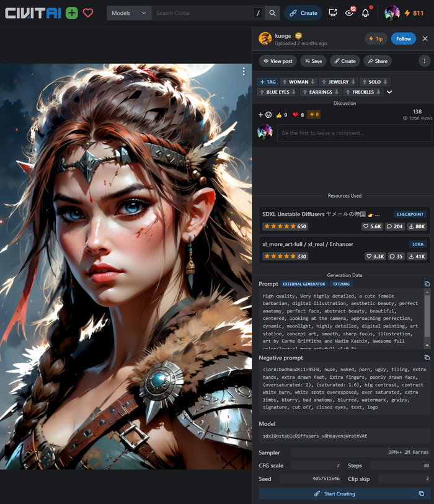This screenshot has width=434, height=504.
Task: Share this image
Action: [378, 61]
